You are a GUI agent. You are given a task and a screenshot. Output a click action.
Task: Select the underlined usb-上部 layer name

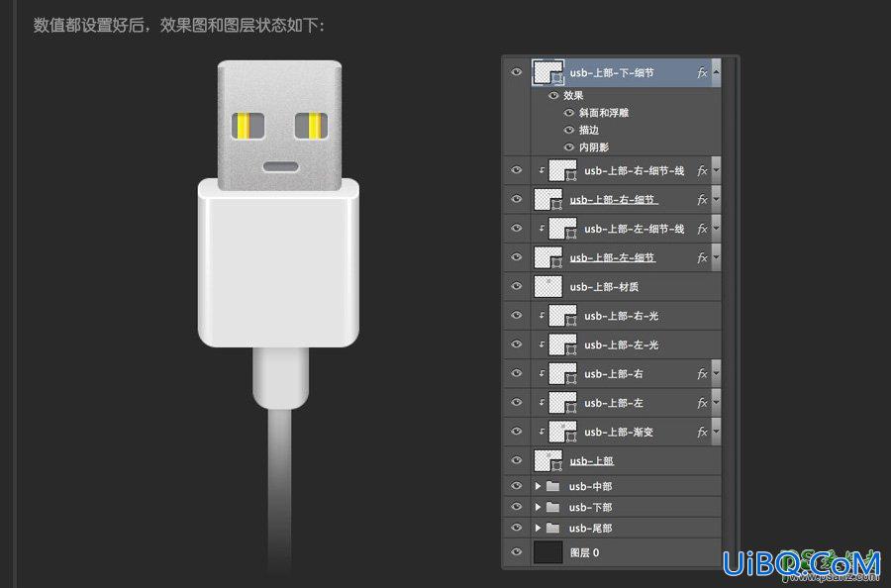(x=592, y=460)
